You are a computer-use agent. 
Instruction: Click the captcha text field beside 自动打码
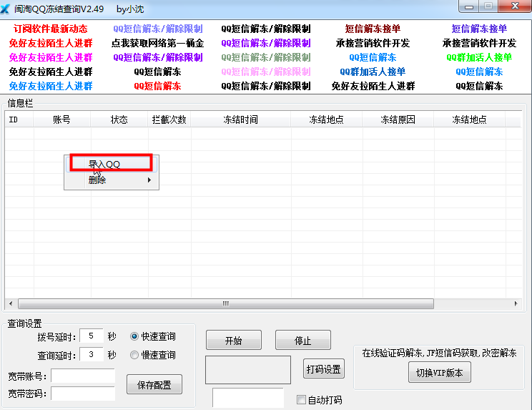tap(248, 398)
